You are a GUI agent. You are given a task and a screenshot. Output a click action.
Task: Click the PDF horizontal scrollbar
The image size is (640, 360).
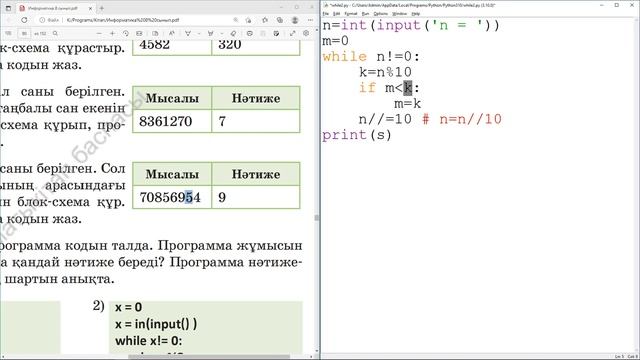[x=209, y=357]
